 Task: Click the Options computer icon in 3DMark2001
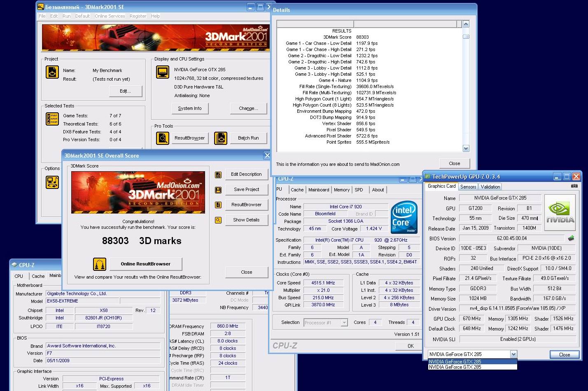[52, 182]
